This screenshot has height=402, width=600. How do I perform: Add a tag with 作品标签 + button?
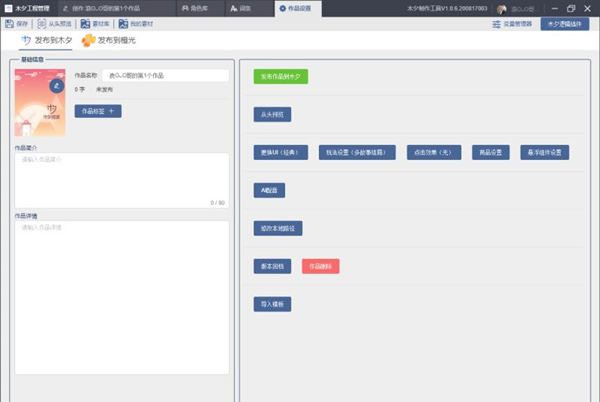98,111
